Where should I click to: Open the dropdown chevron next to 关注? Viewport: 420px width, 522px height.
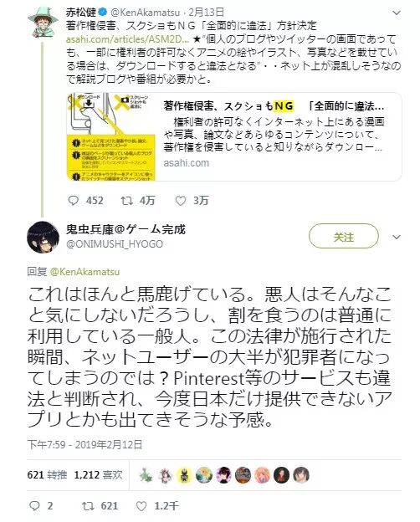[x=397, y=237]
